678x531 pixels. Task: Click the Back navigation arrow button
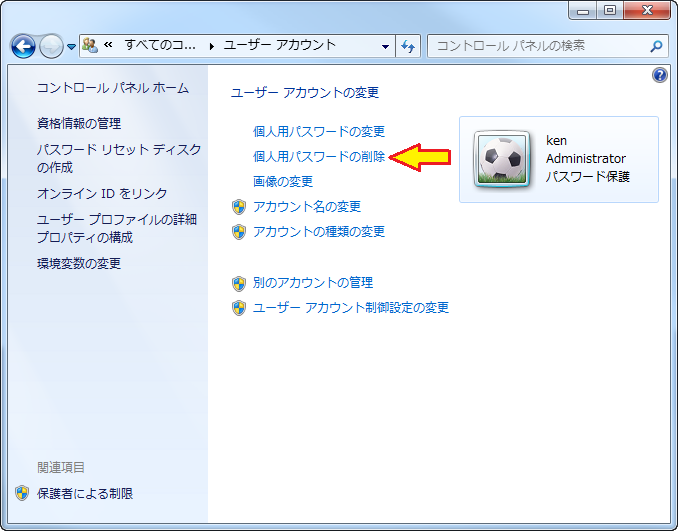tap(23, 46)
